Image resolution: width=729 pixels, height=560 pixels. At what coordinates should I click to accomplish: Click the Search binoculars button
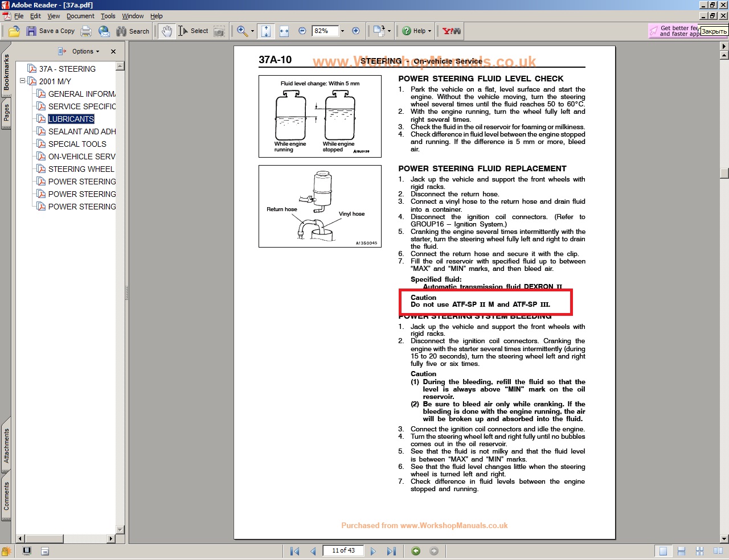tap(133, 31)
